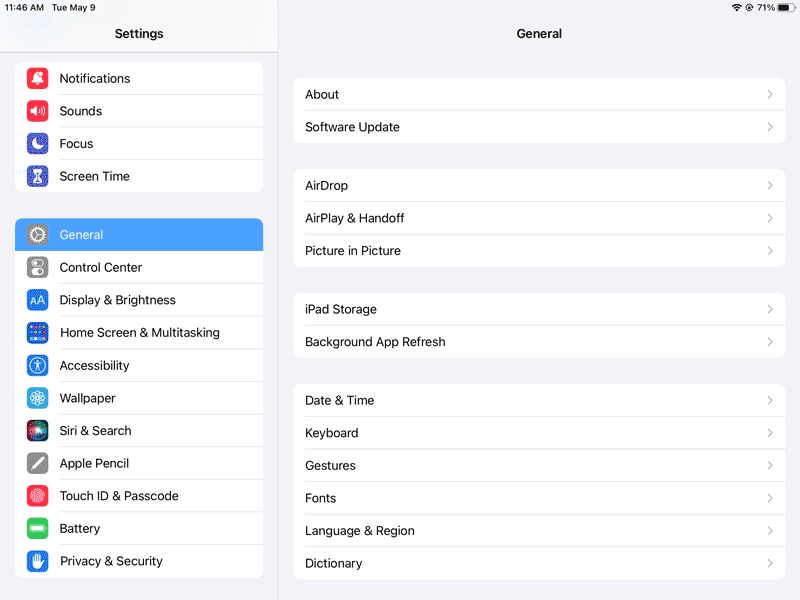Screen dimensions: 800x600
Task: Tap the Siri & Search icon
Action: [x=37, y=431]
